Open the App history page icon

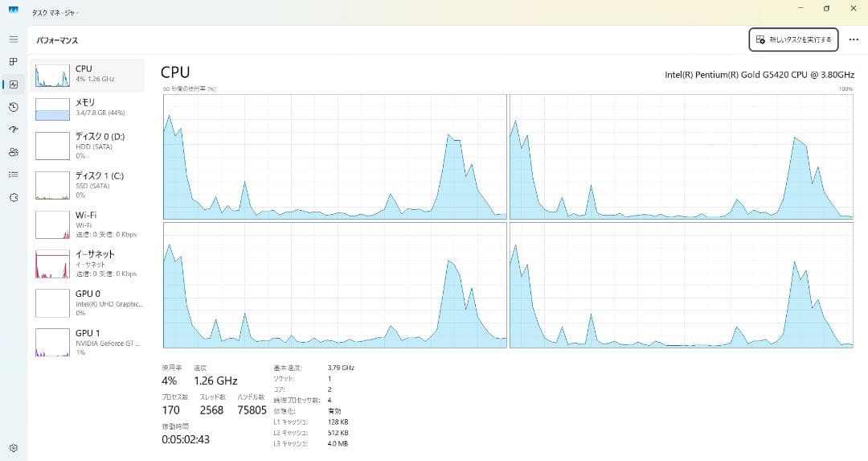[13, 107]
